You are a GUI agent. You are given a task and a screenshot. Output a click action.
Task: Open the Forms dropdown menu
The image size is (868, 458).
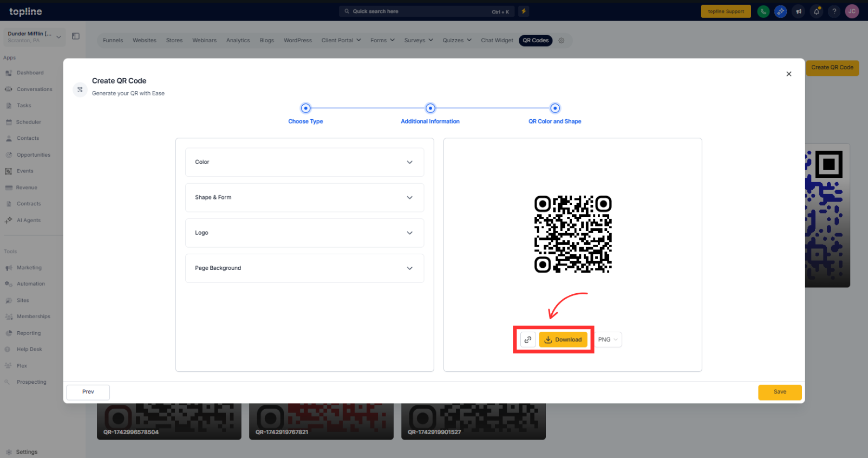click(383, 41)
